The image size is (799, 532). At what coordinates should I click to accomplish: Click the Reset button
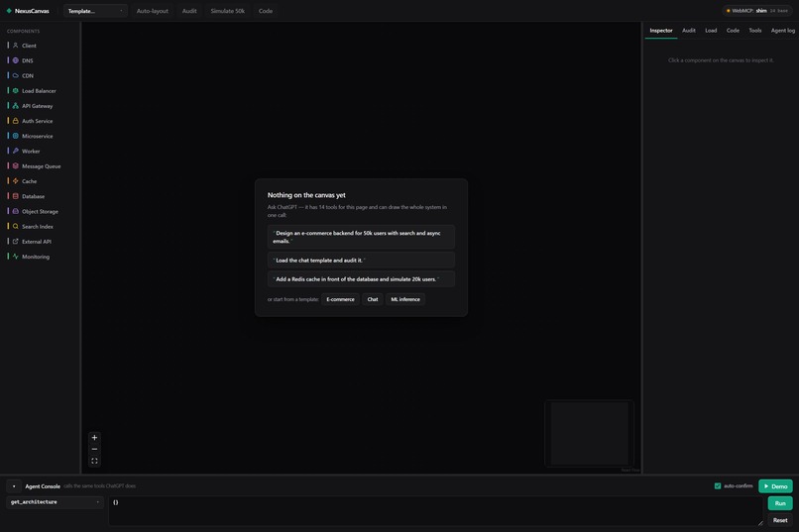click(780, 520)
